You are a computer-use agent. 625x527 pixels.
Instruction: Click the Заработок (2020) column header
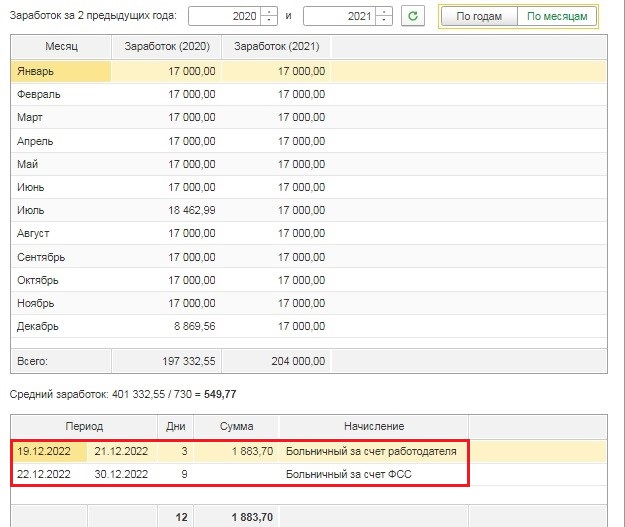[x=167, y=47]
